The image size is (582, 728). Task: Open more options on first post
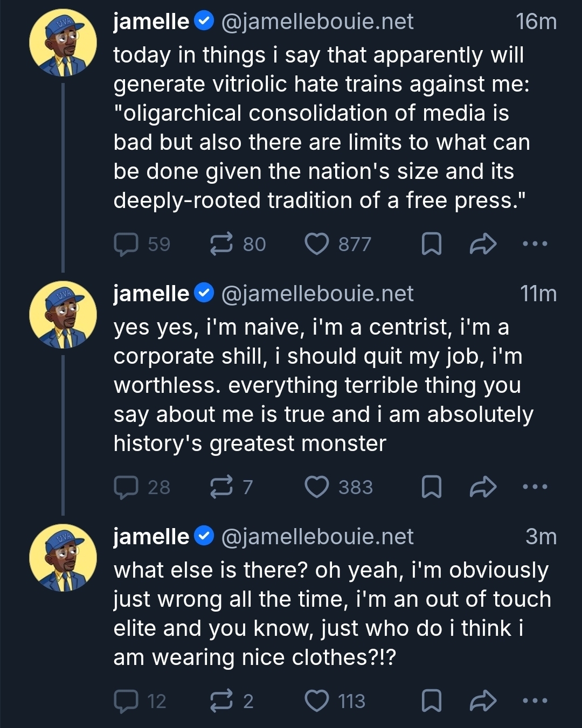pos(535,244)
